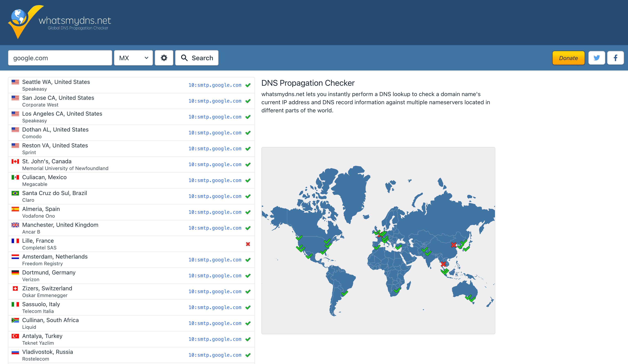Click the green check for Seattle WA row
This screenshot has width=628, height=364.
pyautogui.click(x=248, y=85)
